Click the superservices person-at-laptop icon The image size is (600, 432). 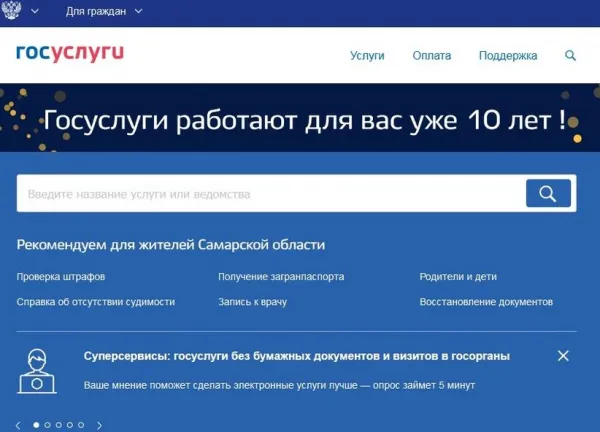[x=37, y=370]
